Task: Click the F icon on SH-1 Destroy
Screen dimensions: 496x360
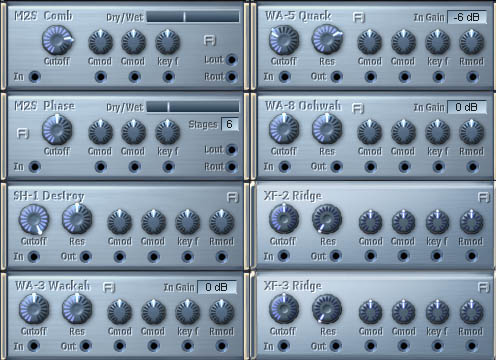Action: tap(233, 197)
